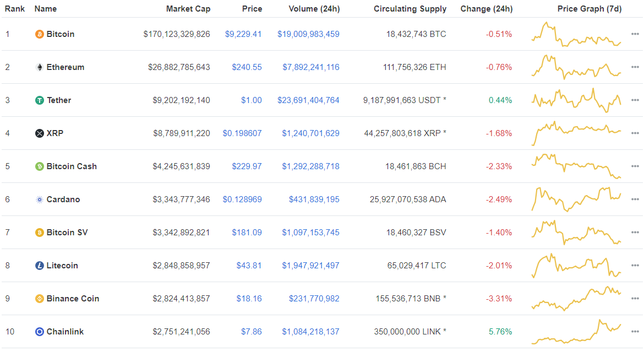Screen dimensions: 644x351
Task: Open the three-dot menu for Tether row
Action: 635,100
